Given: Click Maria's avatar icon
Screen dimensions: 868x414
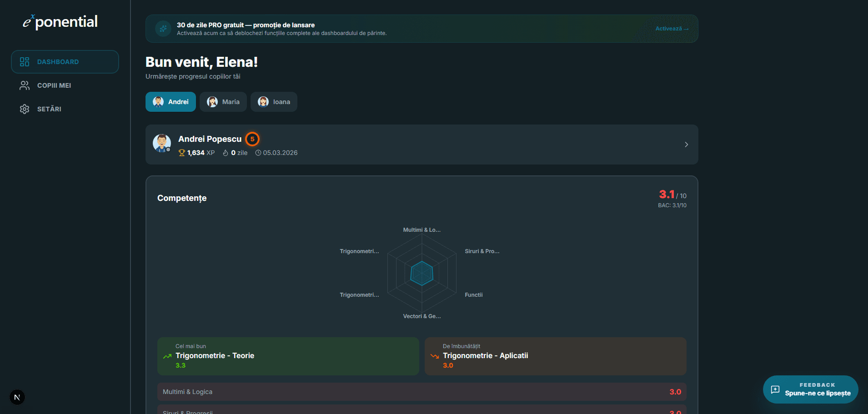Looking at the screenshot, I should pos(212,102).
